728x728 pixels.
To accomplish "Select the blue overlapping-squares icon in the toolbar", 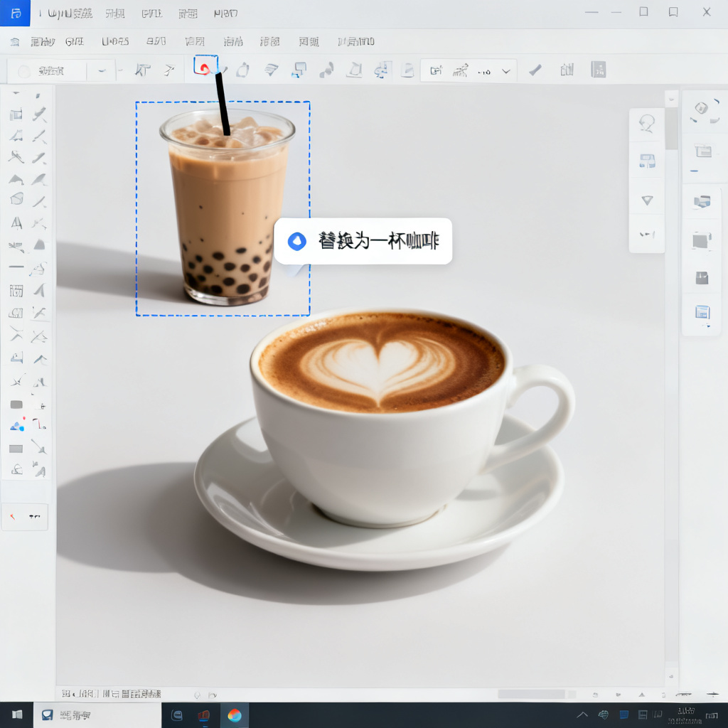I will pyautogui.click(x=299, y=70).
